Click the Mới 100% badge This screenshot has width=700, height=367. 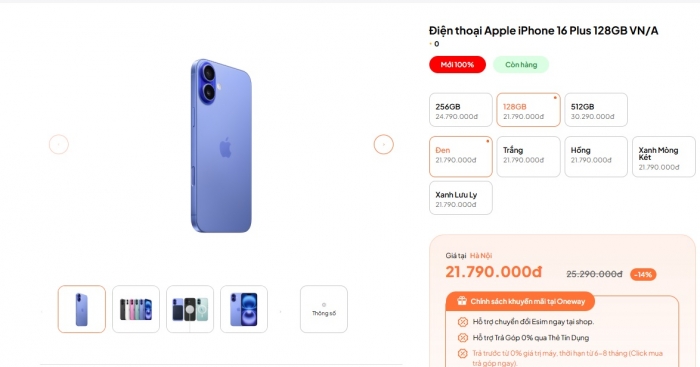click(457, 65)
